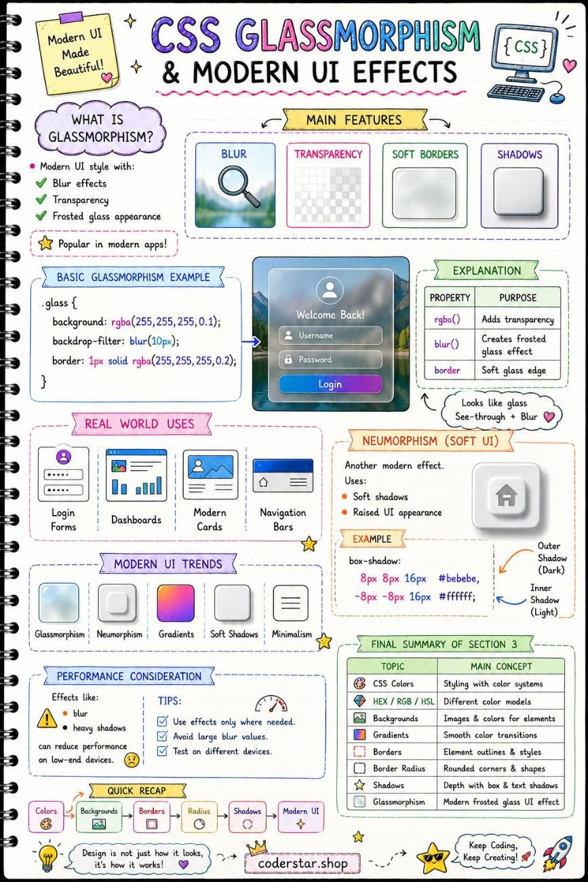Click the '#bebebe,' color value
Viewport: 588px width, 882px height.
459,579
